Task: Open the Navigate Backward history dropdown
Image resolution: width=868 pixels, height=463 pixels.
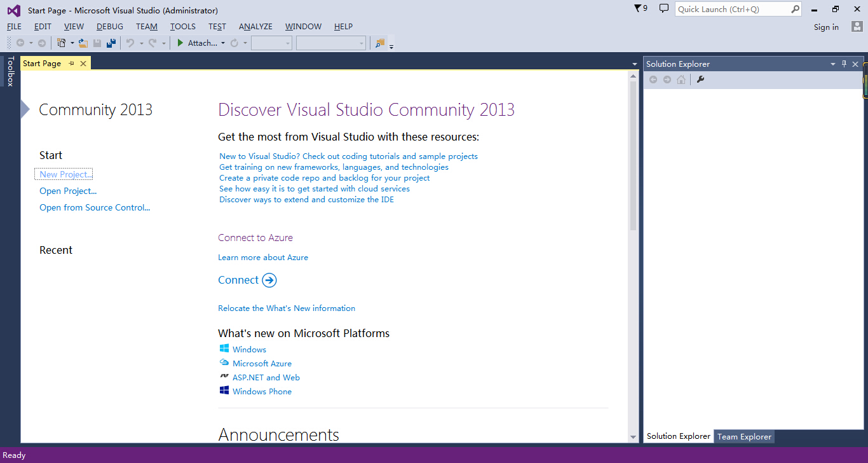Action: (31, 43)
